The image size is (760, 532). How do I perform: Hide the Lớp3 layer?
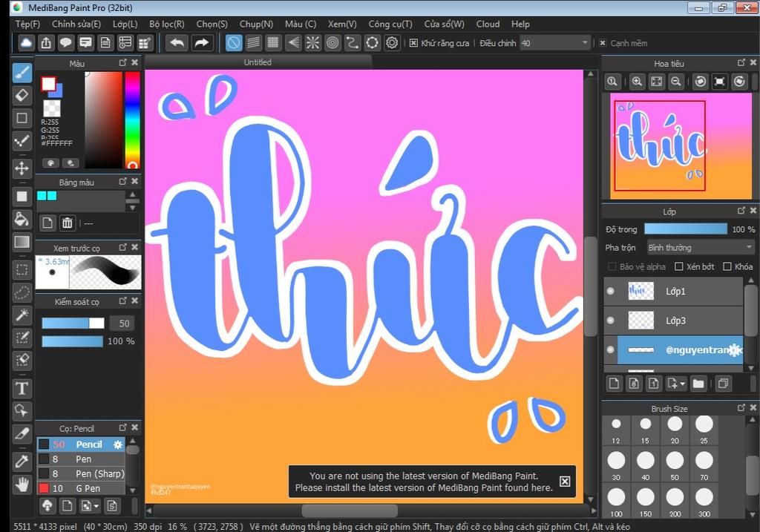click(x=611, y=321)
